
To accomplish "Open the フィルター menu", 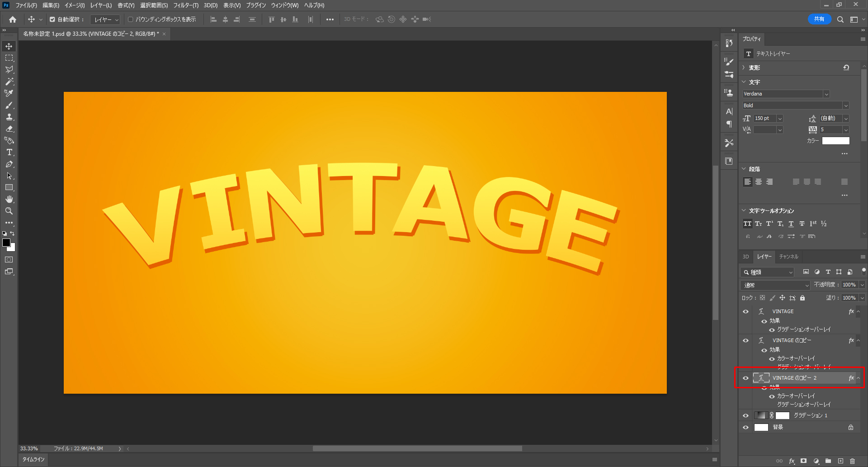I will click(185, 5).
